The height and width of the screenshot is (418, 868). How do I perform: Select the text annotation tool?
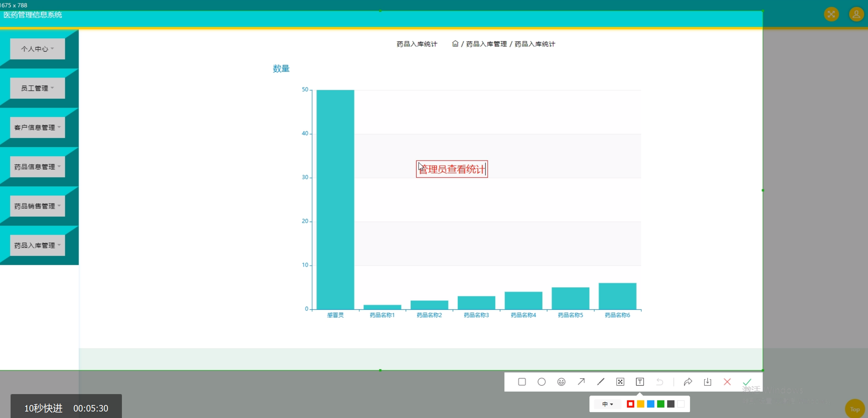pyautogui.click(x=640, y=382)
